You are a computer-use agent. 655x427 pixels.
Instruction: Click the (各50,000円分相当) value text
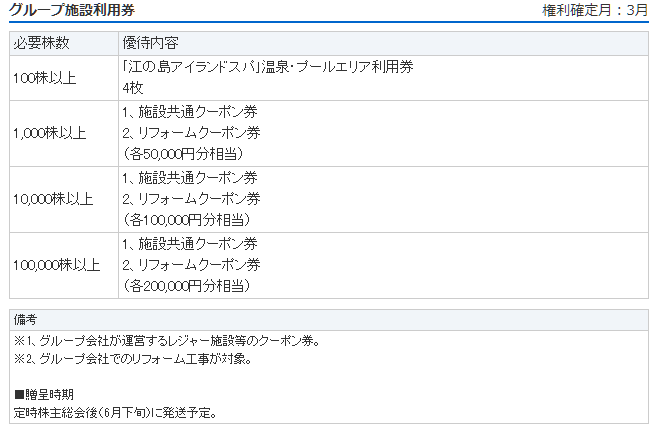[x=183, y=154]
